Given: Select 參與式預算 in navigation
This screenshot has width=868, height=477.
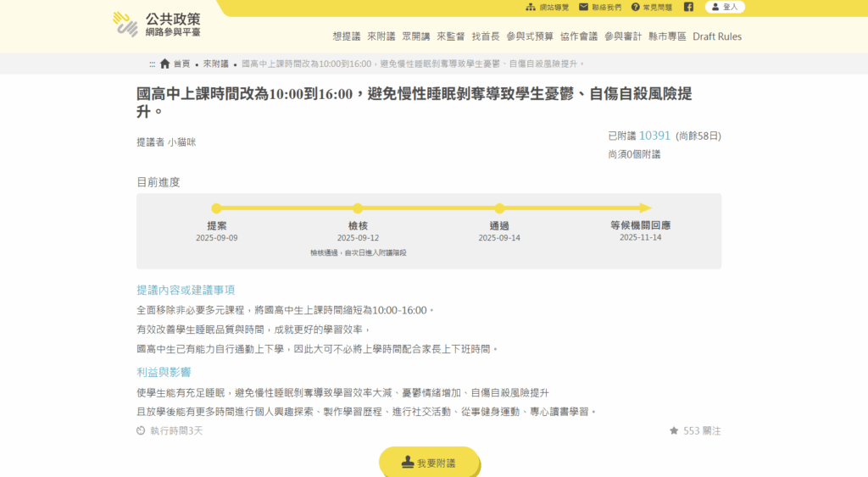Looking at the screenshot, I should [530, 36].
